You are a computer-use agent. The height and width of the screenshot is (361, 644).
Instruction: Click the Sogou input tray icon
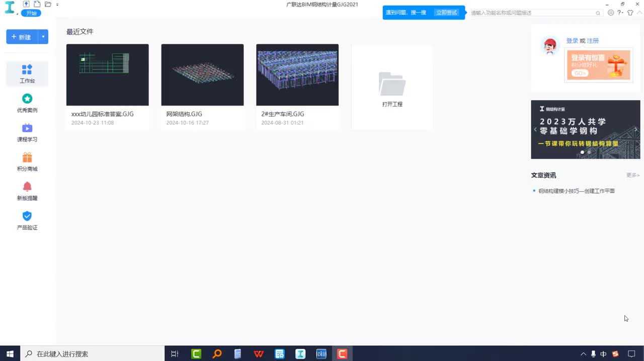[615, 354]
